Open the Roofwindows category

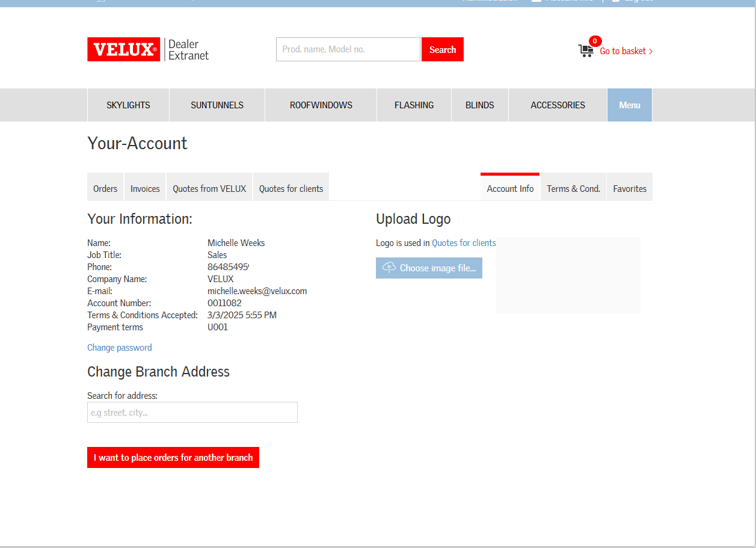pyautogui.click(x=321, y=105)
